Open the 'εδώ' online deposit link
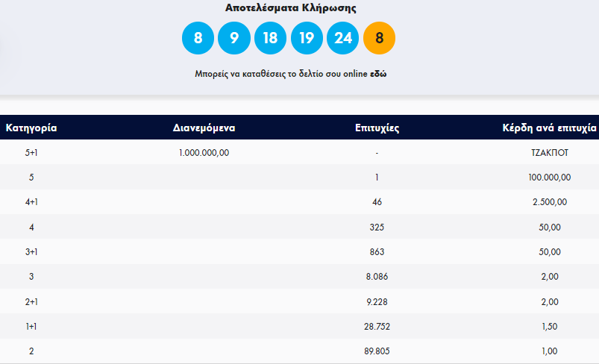Viewport: 599px width, 364px height. pyautogui.click(x=378, y=74)
